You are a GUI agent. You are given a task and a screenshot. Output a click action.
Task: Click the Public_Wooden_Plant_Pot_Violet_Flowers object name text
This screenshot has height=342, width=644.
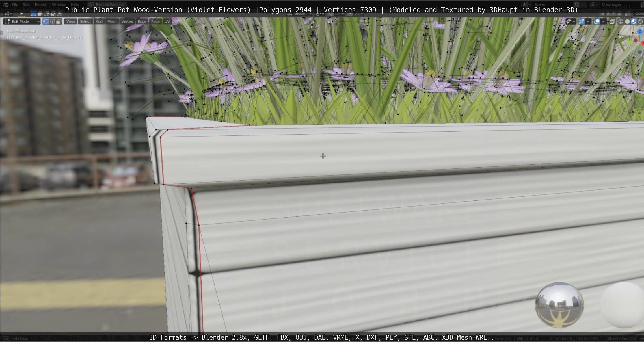point(47,37)
